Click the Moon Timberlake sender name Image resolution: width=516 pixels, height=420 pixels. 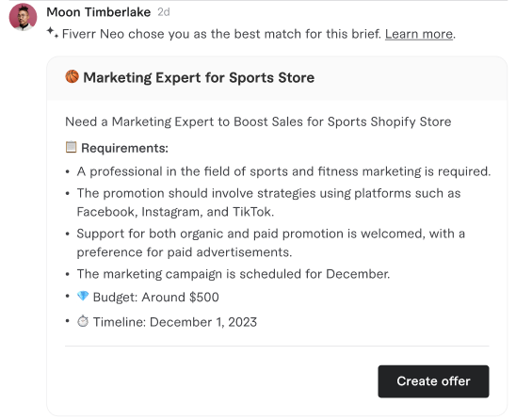tap(98, 12)
